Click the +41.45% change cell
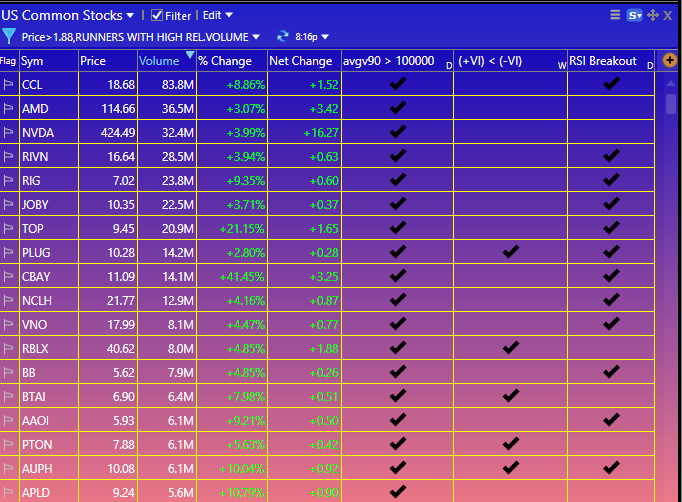This screenshot has width=682, height=502. pyautogui.click(x=232, y=276)
